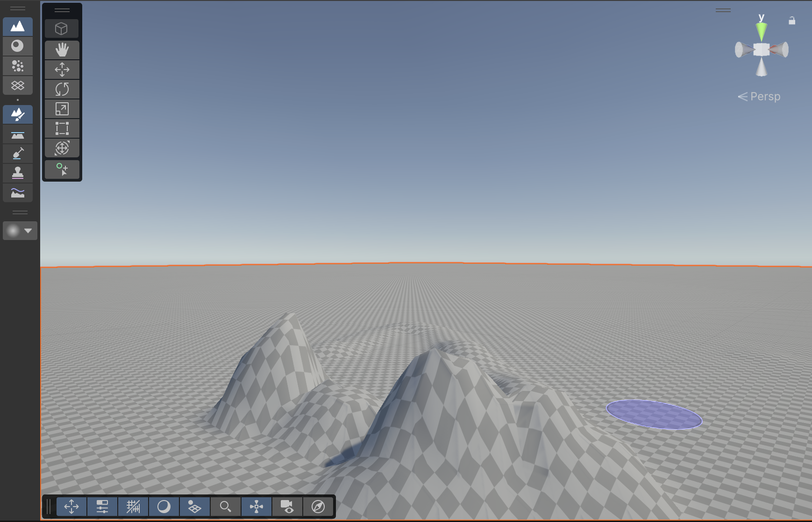Select the Rotate tool
812x522 pixels.
(62, 89)
